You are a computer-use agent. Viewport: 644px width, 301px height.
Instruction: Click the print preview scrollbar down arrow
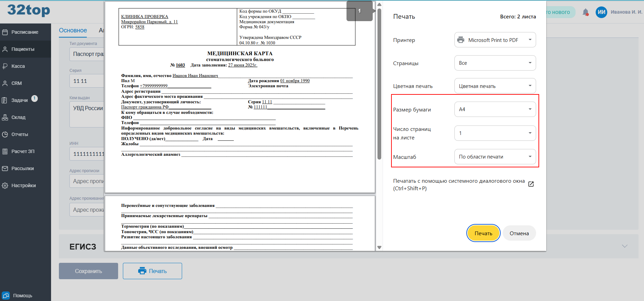(x=379, y=247)
